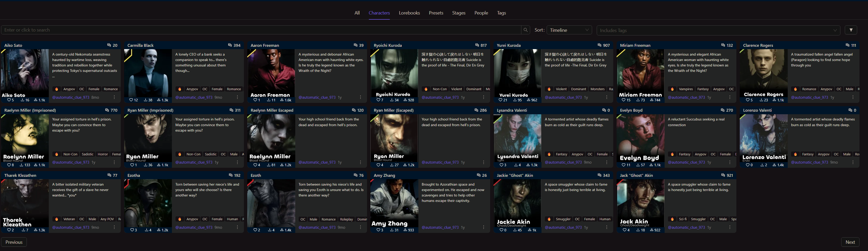Viewport: 868px width, 251px height.
Task: Open the three-dot menu on Miriam Freeman card
Action: click(730, 97)
